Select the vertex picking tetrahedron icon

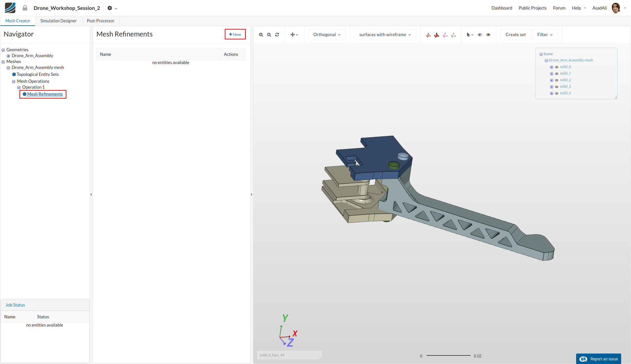point(453,35)
